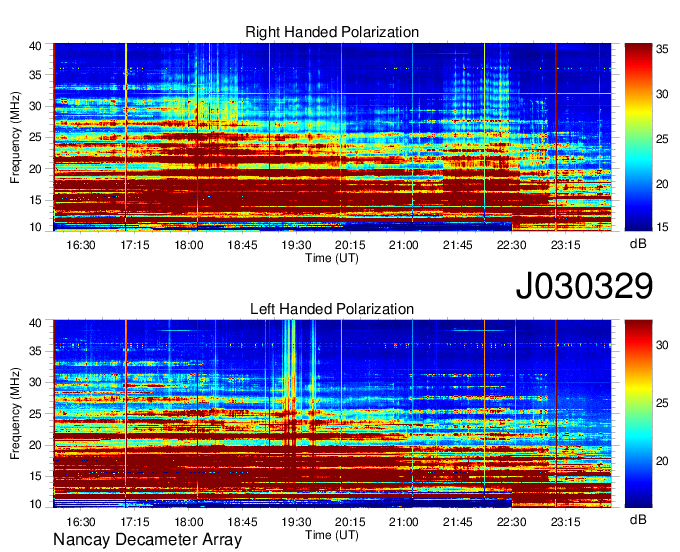Screen dimensions: 680x552
Task: Click the "30" value on Left Handed colorbar scale
Action: tap(662, 345)
